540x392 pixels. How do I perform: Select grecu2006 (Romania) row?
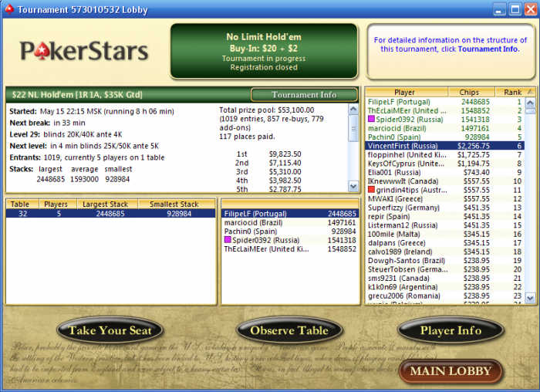pyautogui.click(x=445, y=296)
